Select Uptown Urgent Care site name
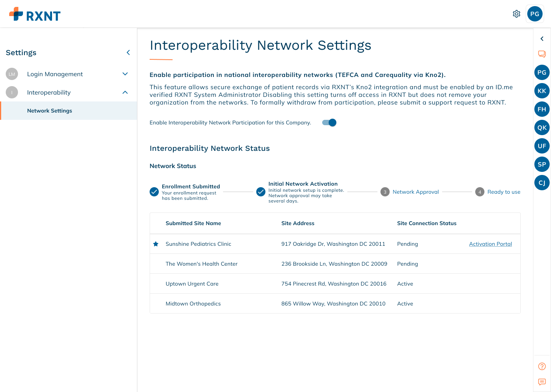This screenshot has width=551, height=392. (192, 284)
